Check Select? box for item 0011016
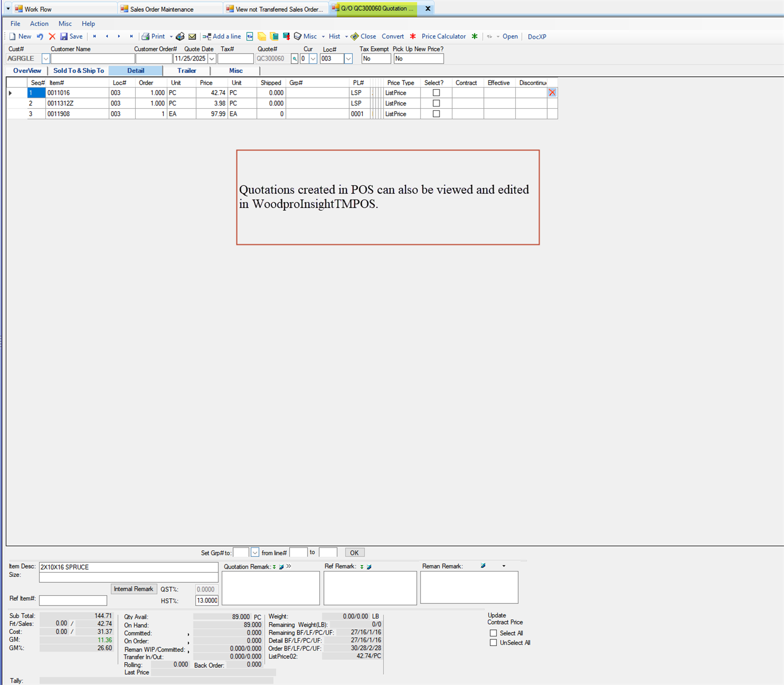Image resolution: width=784 pixels, height=685 pixels. pyautogui.click(x=436, y=93)
